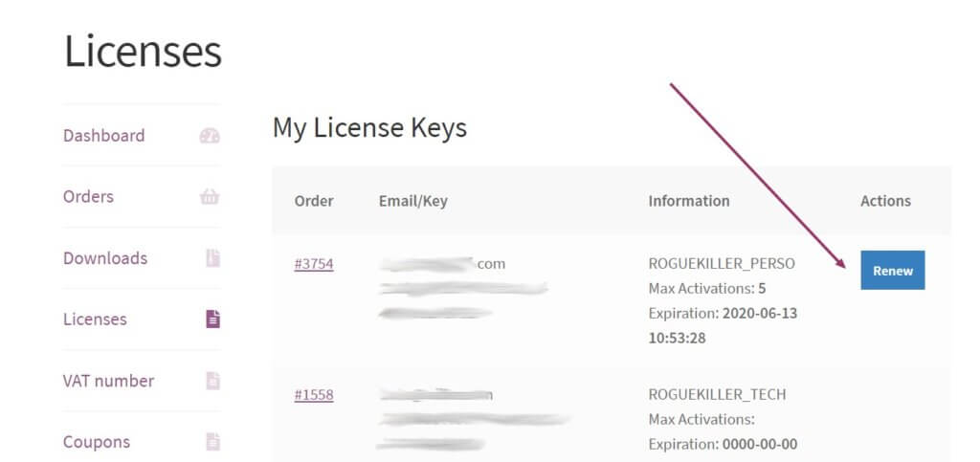Click the Email/Key column header

point(412,201)
